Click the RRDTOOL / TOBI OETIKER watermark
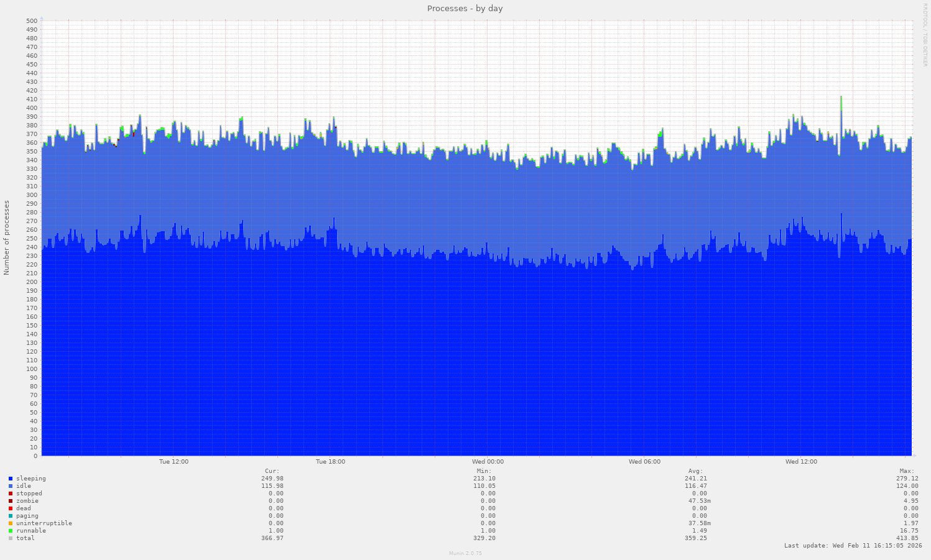931x560 pixels. click(x=925, y=35)
